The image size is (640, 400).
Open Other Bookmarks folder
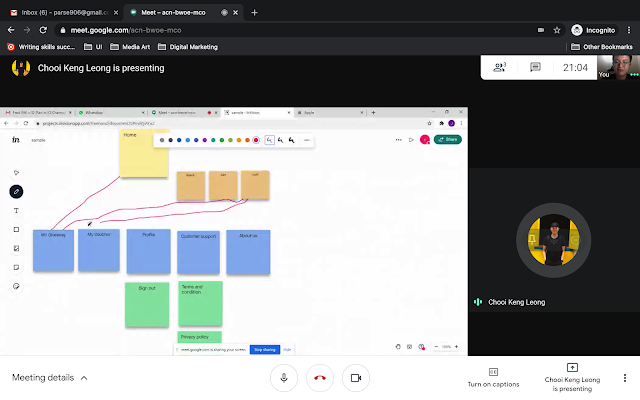pos(602,47)
